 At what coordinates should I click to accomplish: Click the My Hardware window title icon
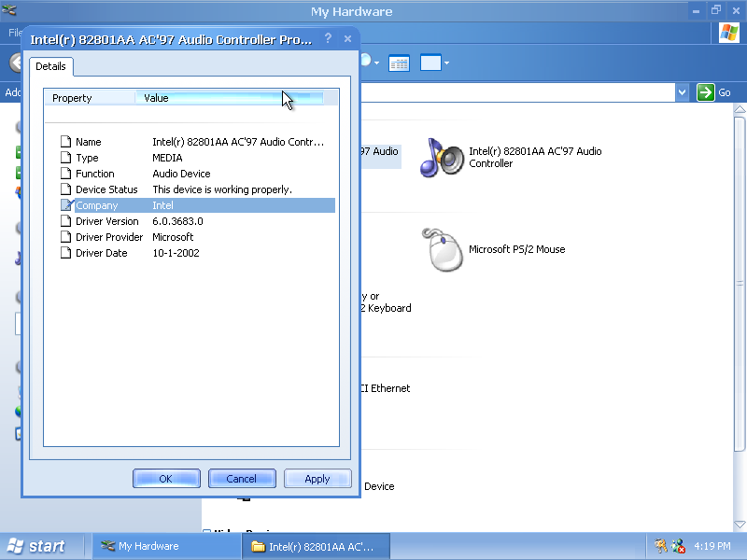[x=8, y=9]
